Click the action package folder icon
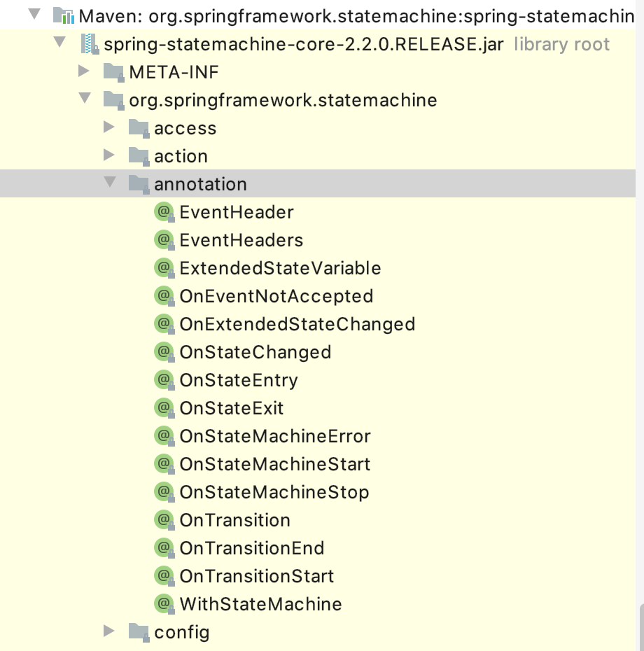Image resolution: width=644 pixels, height=651 pixels. 139,156
